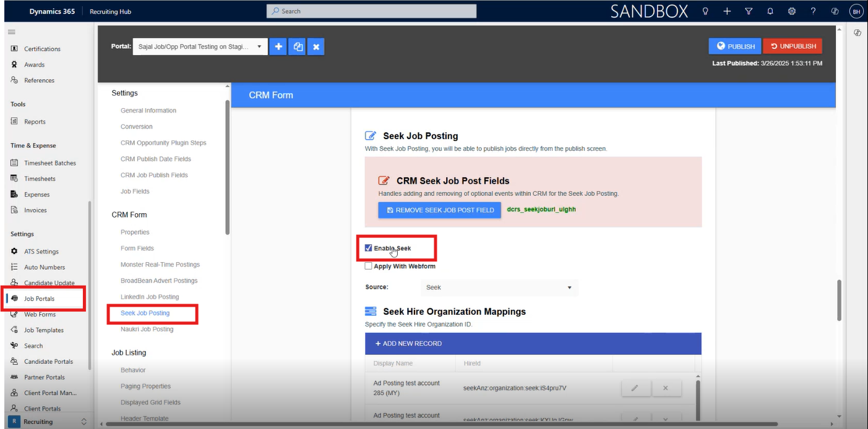Open Partner Portals icon
This screenshot has width=868, height=429.
pos(14,377)
